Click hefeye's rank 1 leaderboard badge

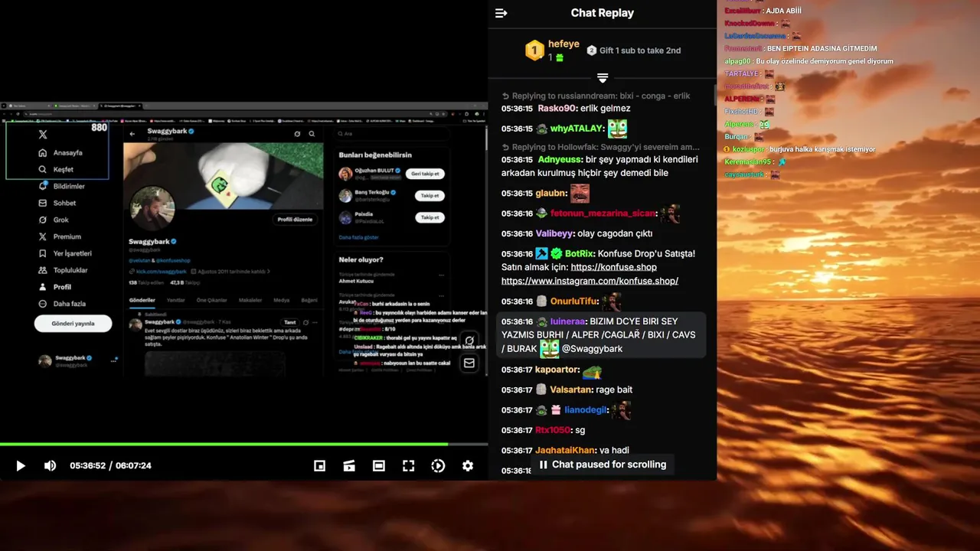pyautogui.click(x=534, y=51)
